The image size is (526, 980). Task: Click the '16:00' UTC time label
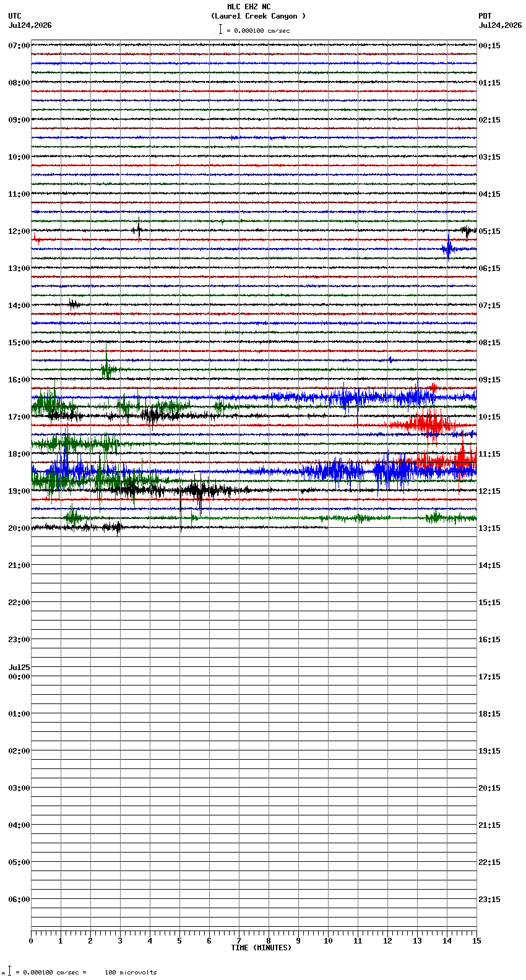tap(19, 380)
